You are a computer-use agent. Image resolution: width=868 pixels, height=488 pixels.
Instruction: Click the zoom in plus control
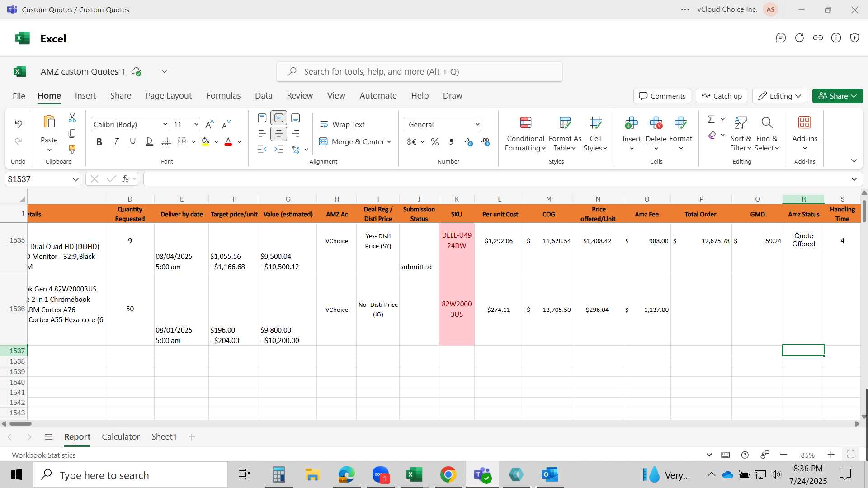coord(831,455)
